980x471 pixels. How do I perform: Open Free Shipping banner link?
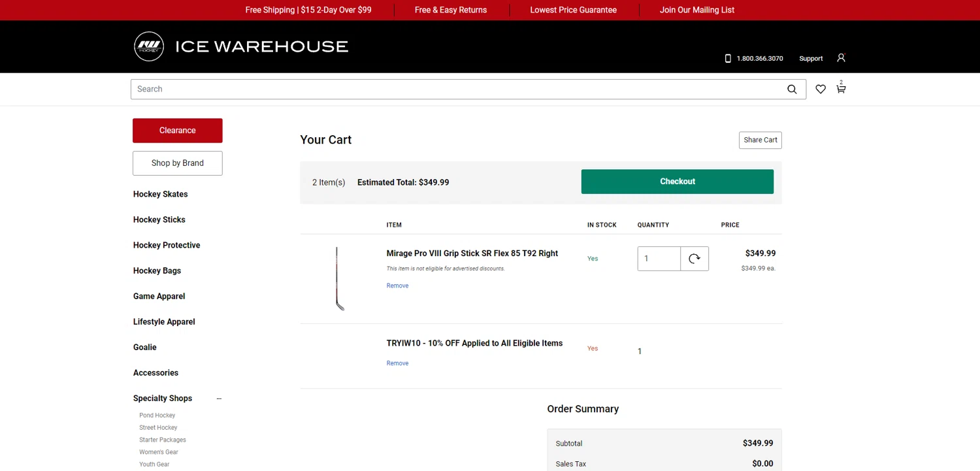pyautogui.click(x=308, y=10)
